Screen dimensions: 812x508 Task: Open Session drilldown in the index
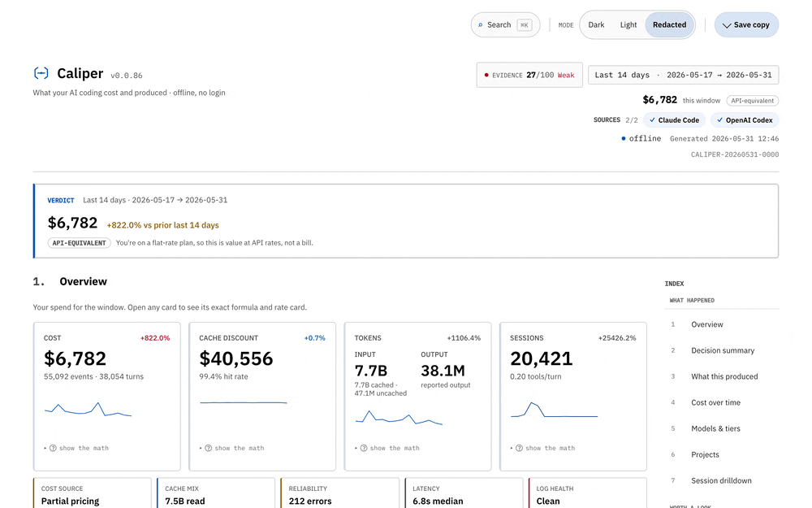point(721,480)
